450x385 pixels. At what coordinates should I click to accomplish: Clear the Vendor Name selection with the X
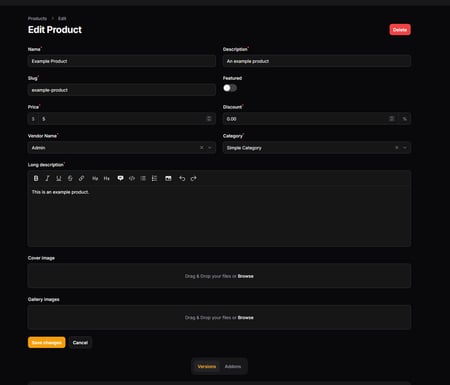tap(202, 148)
